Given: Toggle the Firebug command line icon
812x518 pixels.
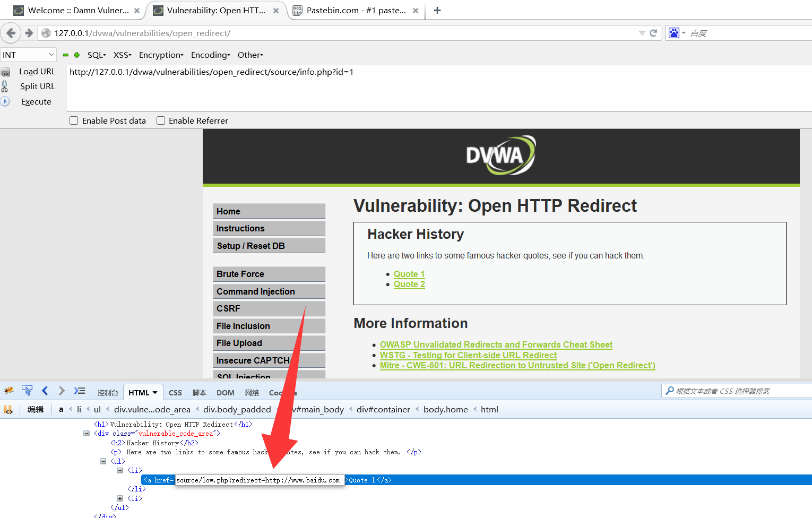Looking at the screenshot, I should click(80, 391).
